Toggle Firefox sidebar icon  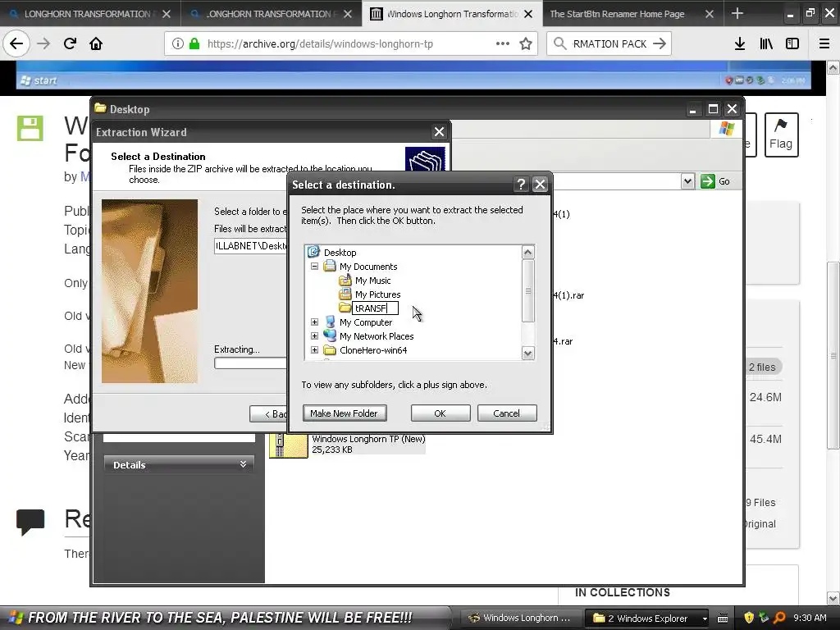tap(792, 44)
